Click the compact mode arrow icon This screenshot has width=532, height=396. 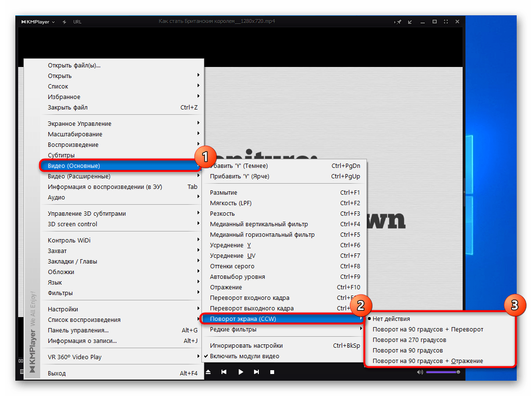click(x=410, y=22)
